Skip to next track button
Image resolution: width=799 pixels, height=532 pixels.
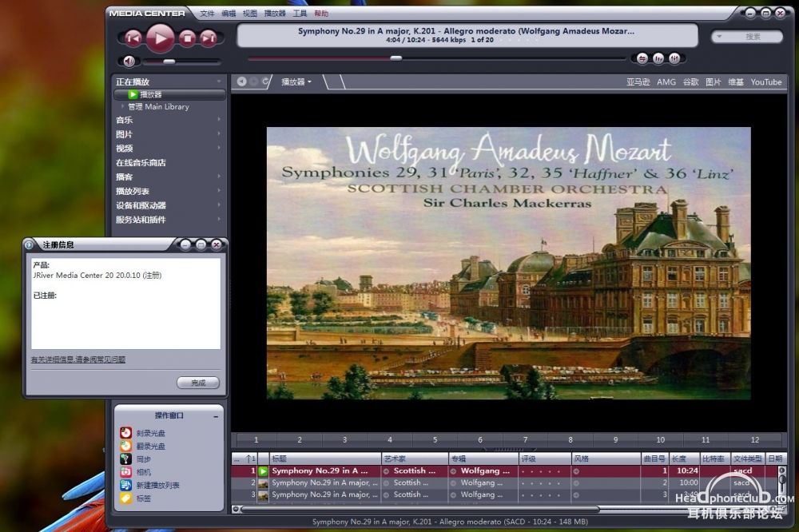click(208, 38)
